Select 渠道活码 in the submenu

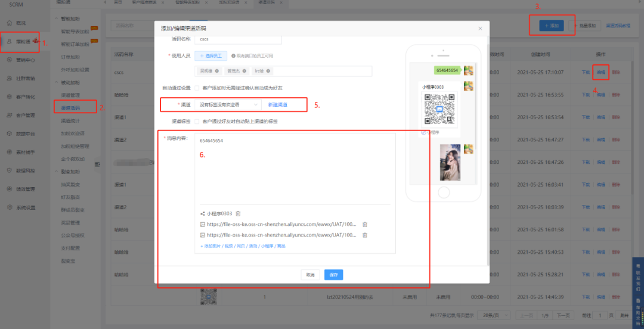(71, 108)
